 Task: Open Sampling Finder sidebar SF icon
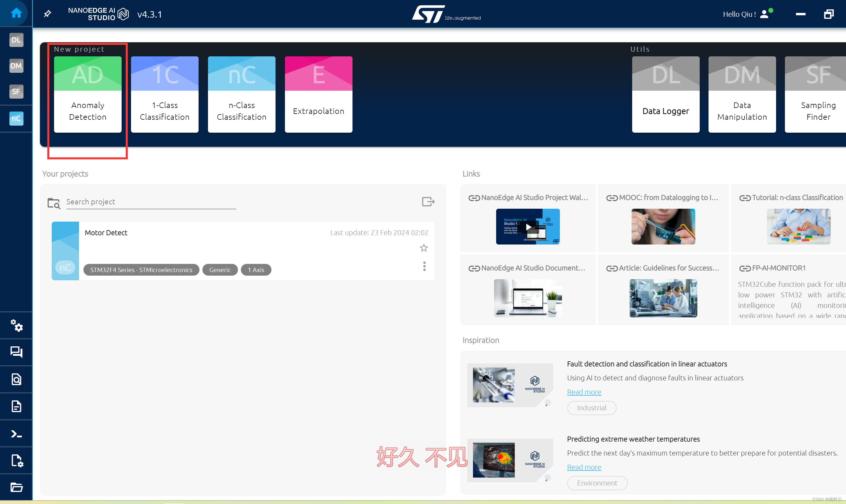16,91
